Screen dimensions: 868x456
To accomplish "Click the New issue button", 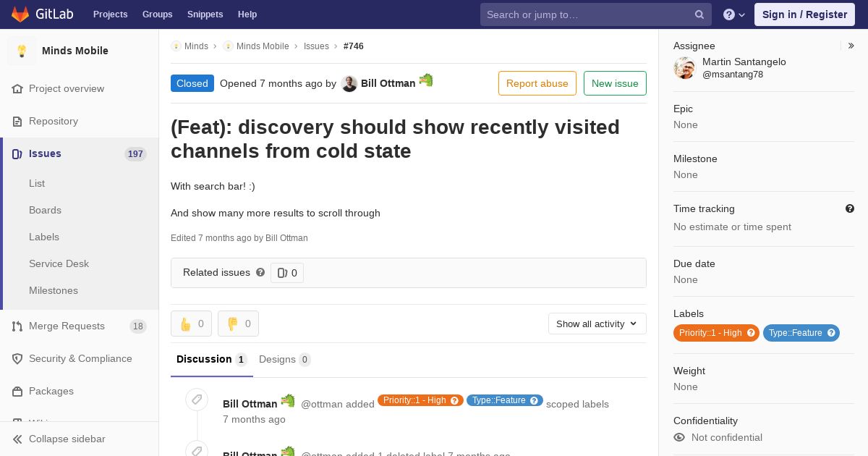I will pyautogui.click(x=615, y=83).
